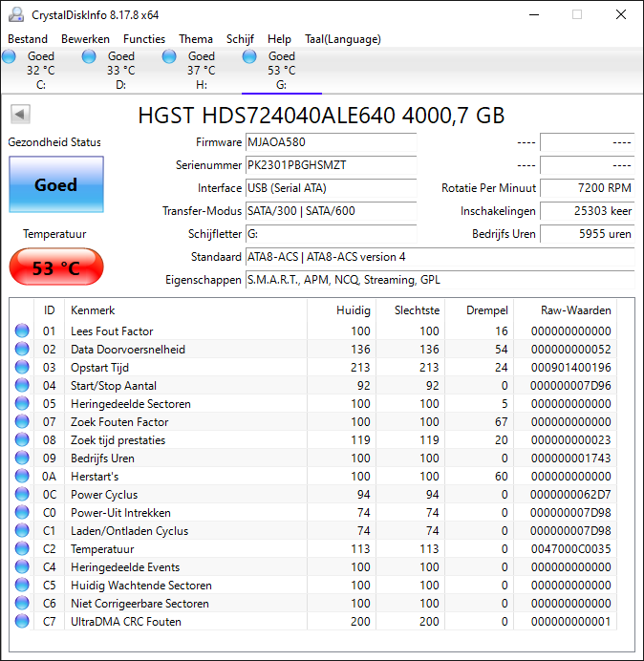Image resolution: width=644 pixels, height=661 pixels.
Task: Open the Bestand menu
Action: pos(28,39)
